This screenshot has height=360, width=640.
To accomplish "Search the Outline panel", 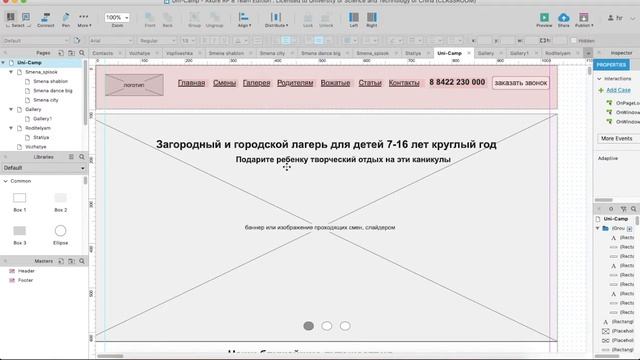I will [633, 209].
